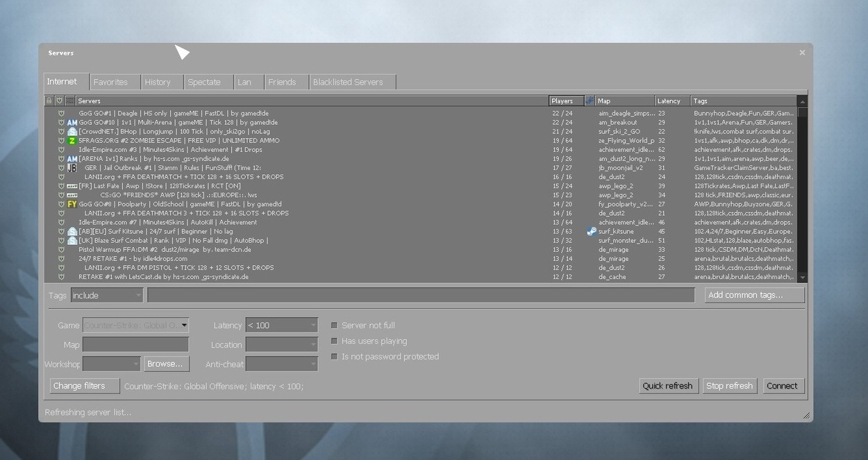Enable Server not full checkbox

(334, 325)
